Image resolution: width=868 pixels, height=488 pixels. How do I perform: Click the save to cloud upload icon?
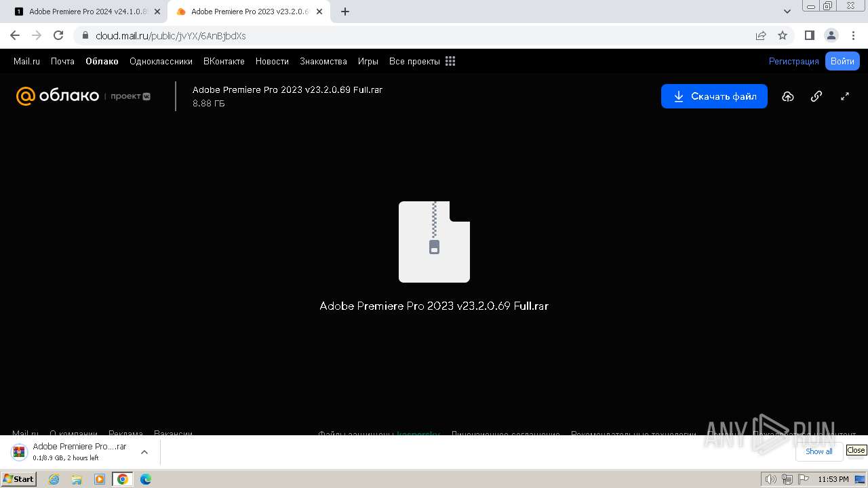coord(787,96)
